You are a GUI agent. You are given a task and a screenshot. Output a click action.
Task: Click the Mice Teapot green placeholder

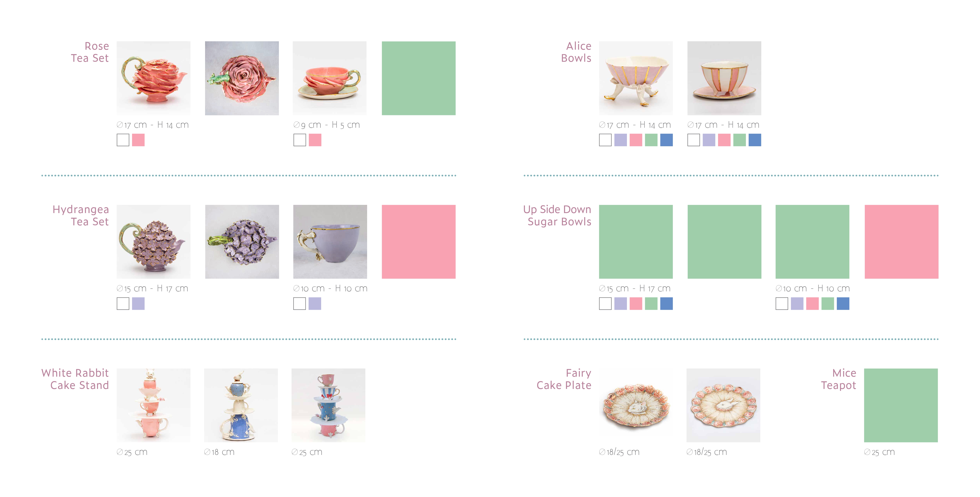(x=901, y=405)
